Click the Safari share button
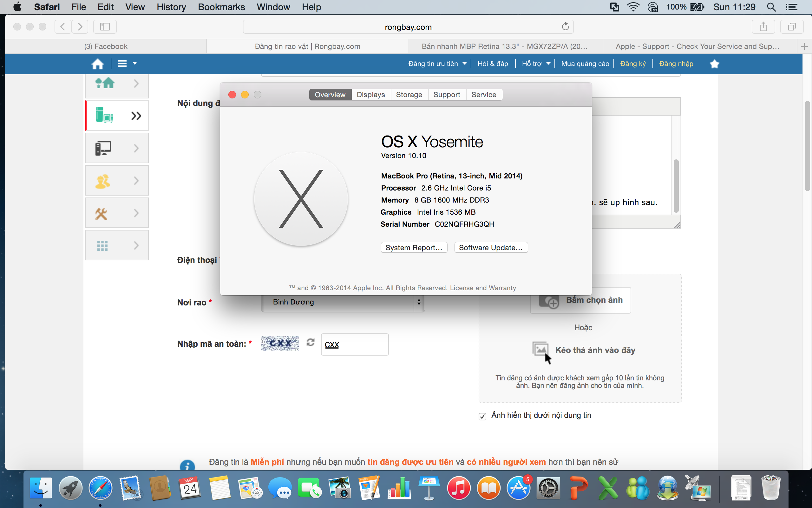 (763, 27)
